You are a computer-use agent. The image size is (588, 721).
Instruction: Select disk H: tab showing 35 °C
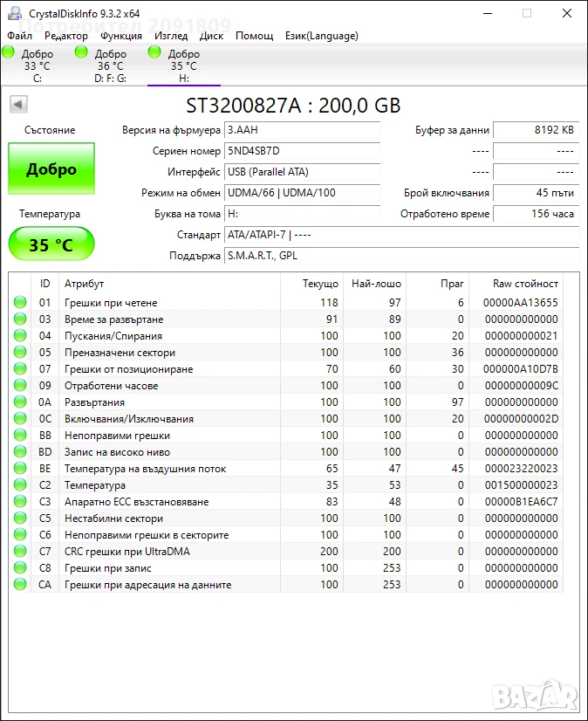click(x=184, y=65)
